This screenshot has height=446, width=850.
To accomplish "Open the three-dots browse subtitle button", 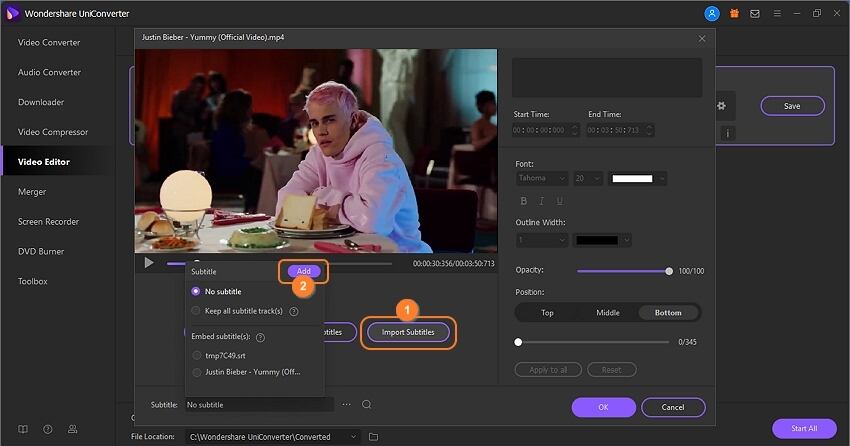I will pos(346,405).
